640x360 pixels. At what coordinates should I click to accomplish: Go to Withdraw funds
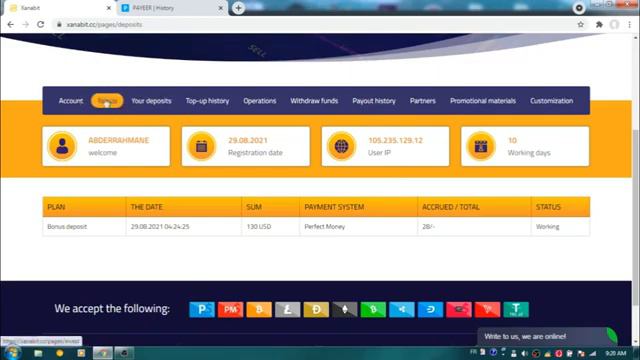pos(314,101)
